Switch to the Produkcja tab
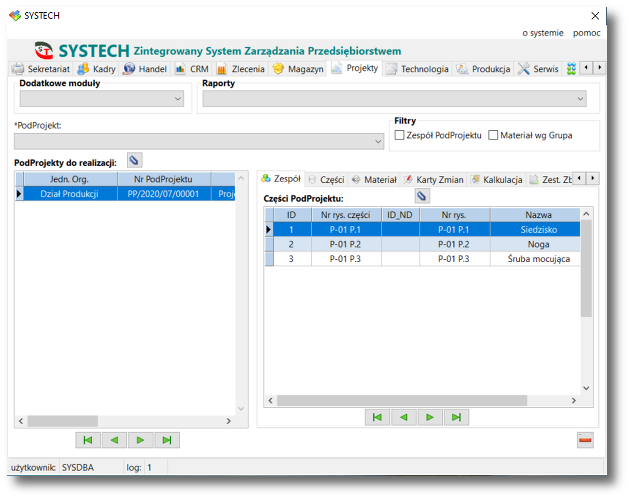630x499 pixels. [483, 69]
